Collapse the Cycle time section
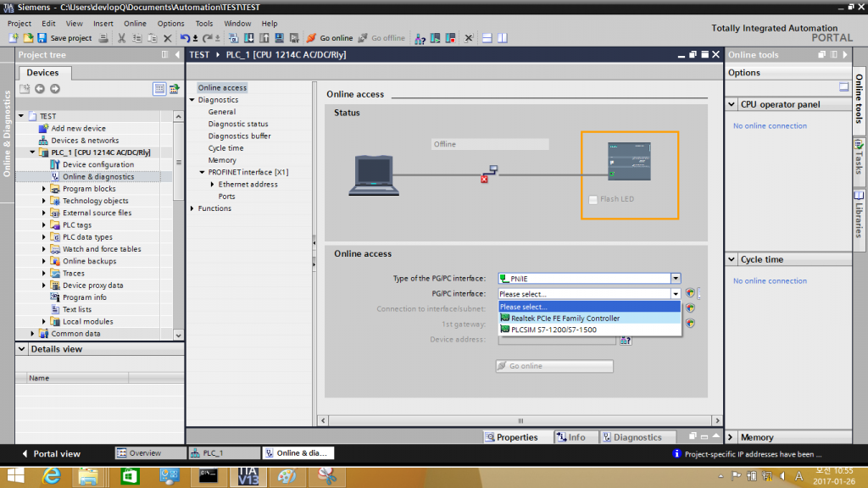This screenshot has width=868, height=488. [x=732, y=259]
